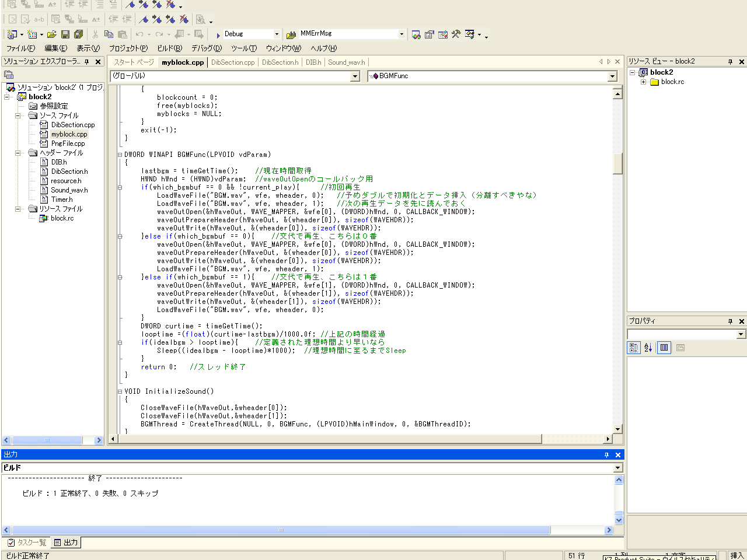
Task: Select Timer.h in Solution Explorer
Action: (x=62, y=199)
